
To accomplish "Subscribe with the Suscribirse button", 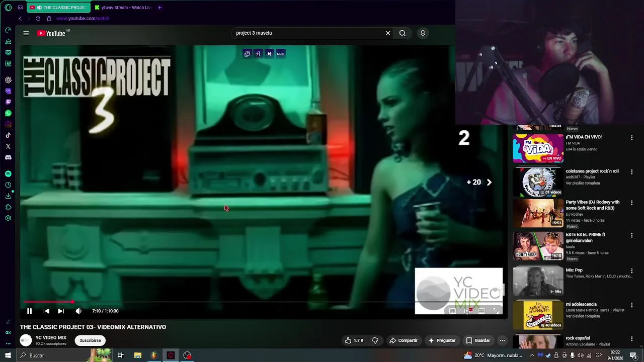I will [90, 340].
